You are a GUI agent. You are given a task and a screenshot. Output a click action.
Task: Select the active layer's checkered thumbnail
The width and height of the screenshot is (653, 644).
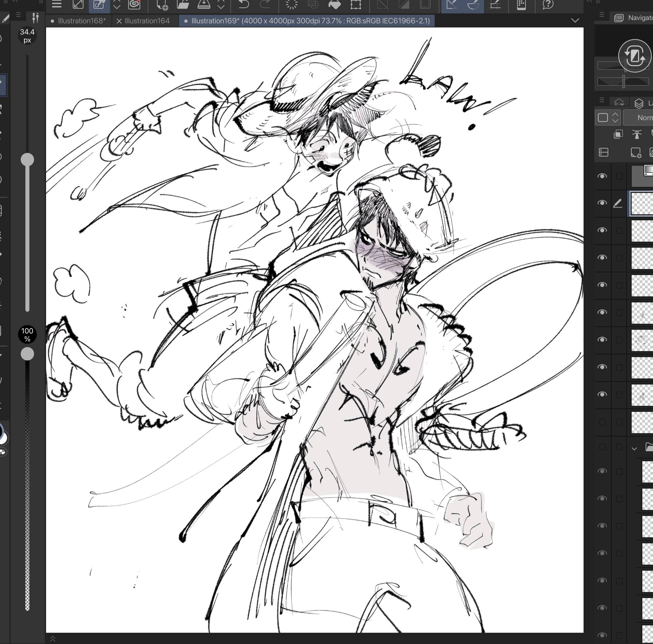[642, 204]
